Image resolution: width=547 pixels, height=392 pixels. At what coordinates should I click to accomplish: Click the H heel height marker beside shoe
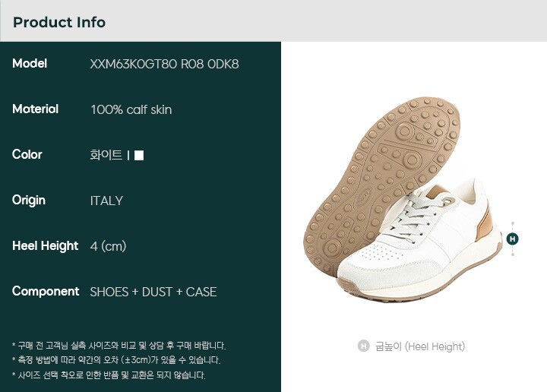[x=512, y=239]
